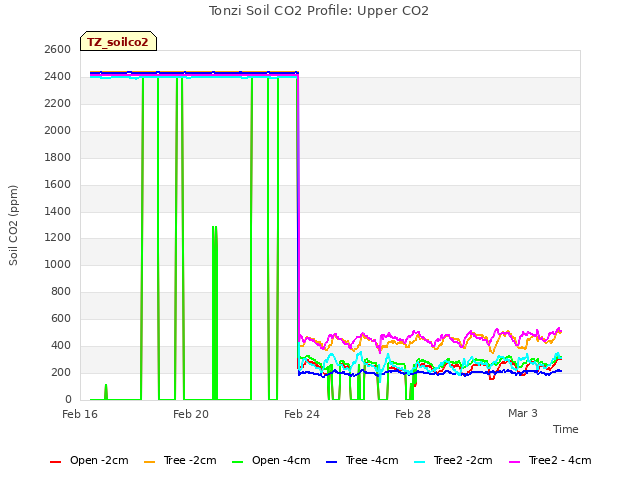This screenshot has width=640, height=480.
Task: Click the Feb 24 x-axis tick label
Action: click(x=302, y=414)
